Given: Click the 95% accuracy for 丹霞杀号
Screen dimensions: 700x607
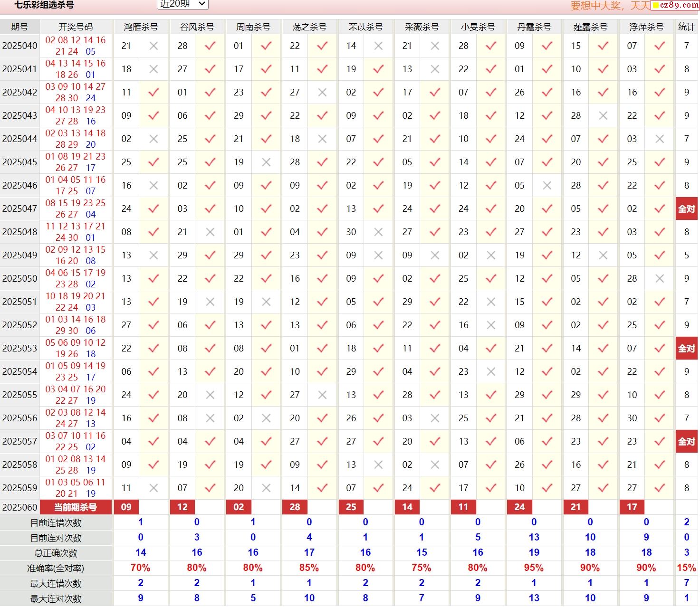Looking at the screenshot, I should point(534,568).
